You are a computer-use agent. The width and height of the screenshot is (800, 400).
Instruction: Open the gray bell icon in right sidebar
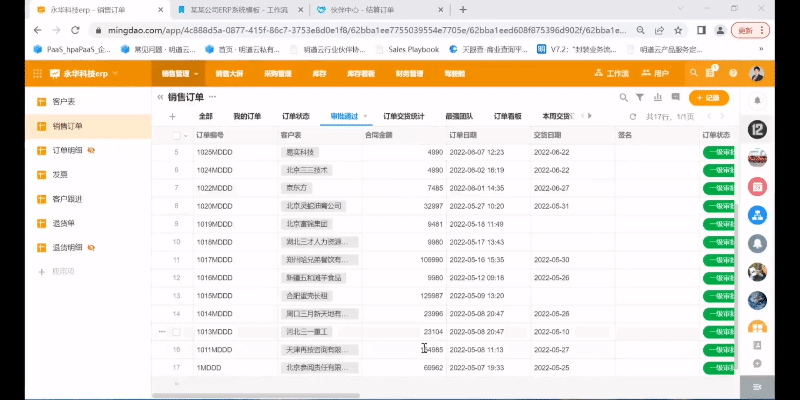coord(757,243)
